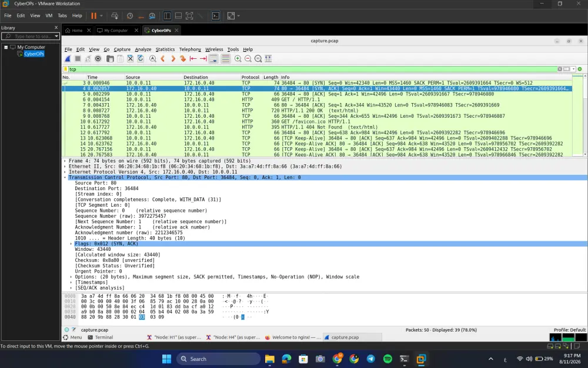Open guest Menu button in panel
This screenshot has height=368, width=588.
click(73, 337)
